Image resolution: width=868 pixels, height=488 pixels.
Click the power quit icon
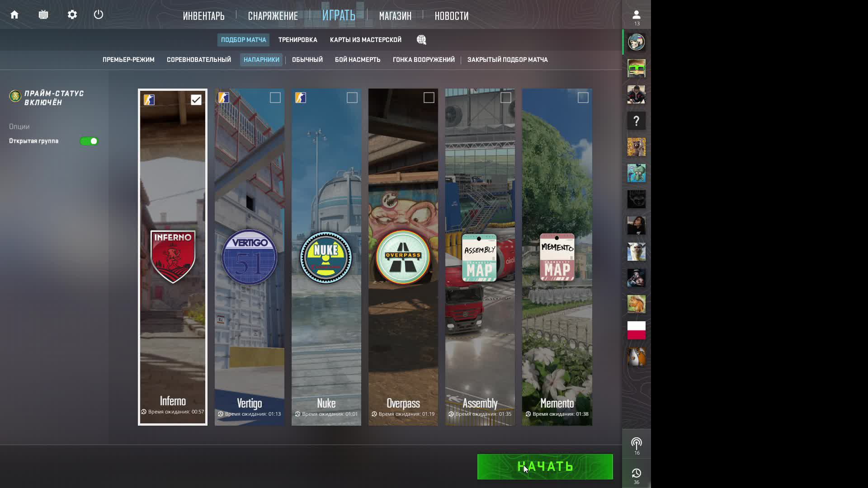[x=99, y=15]
